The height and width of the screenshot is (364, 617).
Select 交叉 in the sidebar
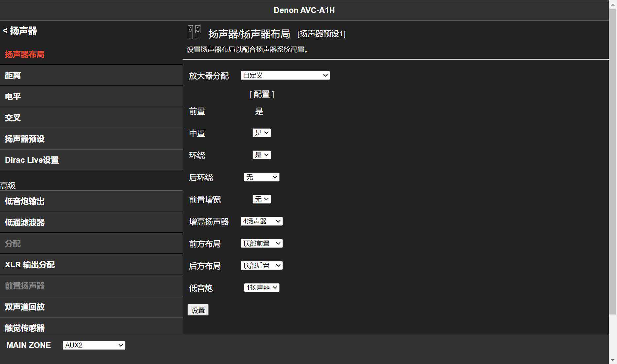point(13,118)
